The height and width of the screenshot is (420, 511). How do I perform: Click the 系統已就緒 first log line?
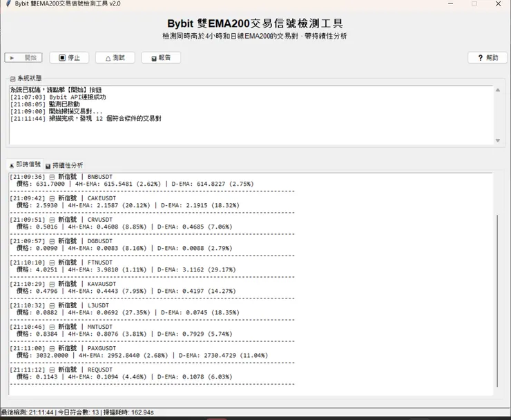(x=56, y=90)
